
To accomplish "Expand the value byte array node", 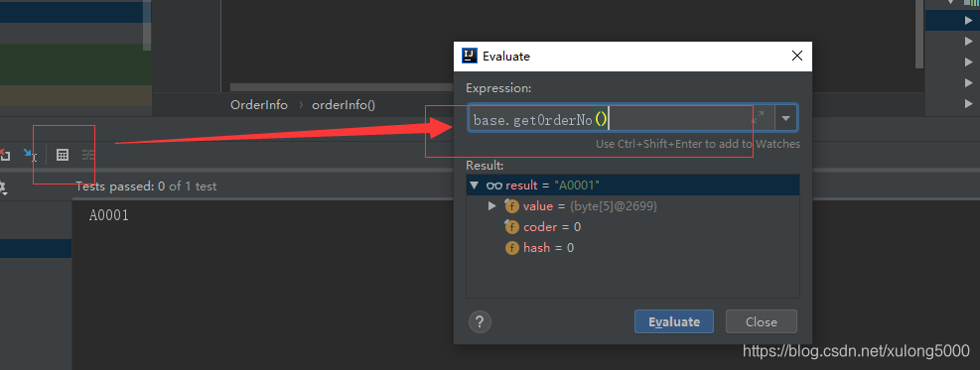I will click(492, 206).
